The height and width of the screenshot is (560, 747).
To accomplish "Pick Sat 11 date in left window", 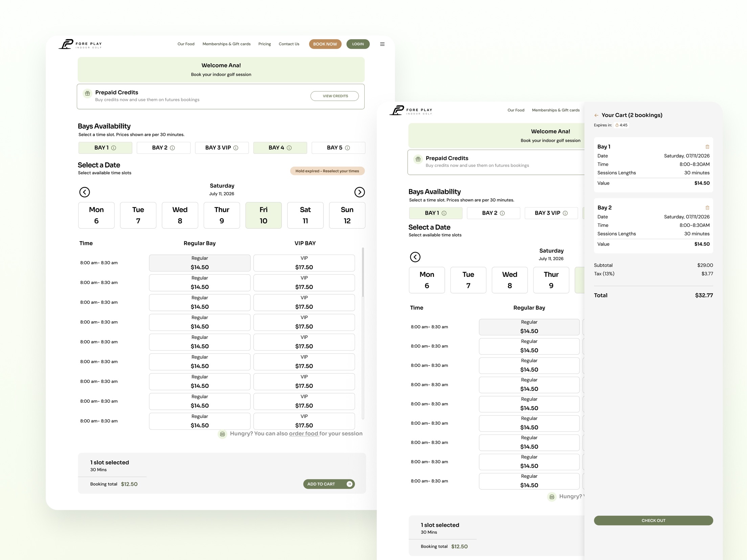I will click(x=305, y=215).
